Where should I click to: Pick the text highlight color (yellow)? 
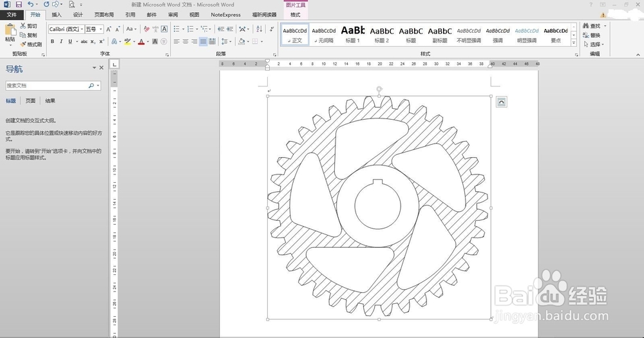(x=127, y=41)
